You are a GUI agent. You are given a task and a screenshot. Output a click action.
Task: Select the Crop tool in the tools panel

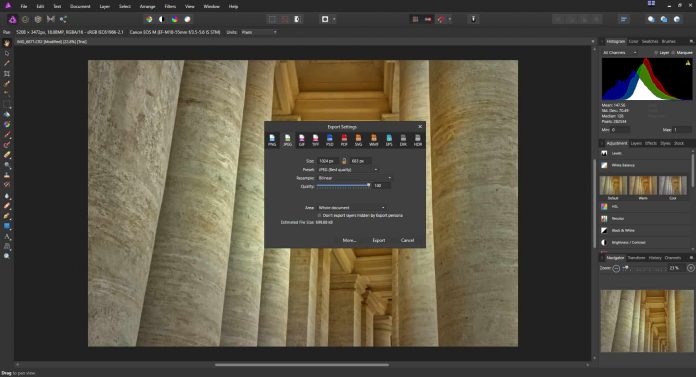pyautogui.click(x=7, y=74)
